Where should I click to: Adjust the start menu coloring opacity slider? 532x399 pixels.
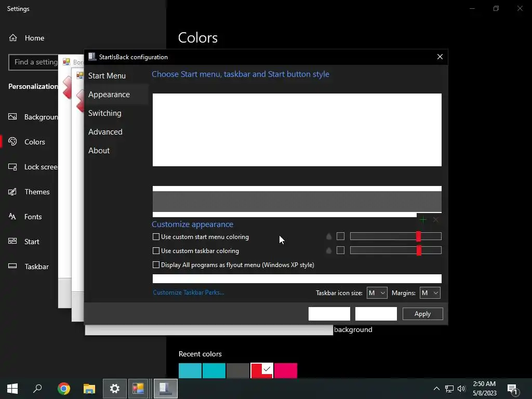pos(395,236)
